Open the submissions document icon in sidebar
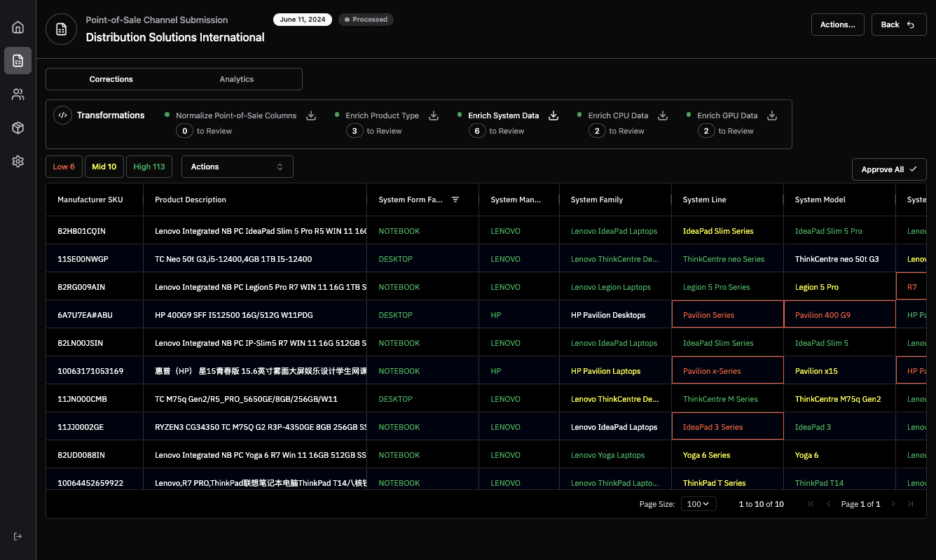The image size is (936, 560). tap(18, 61)
